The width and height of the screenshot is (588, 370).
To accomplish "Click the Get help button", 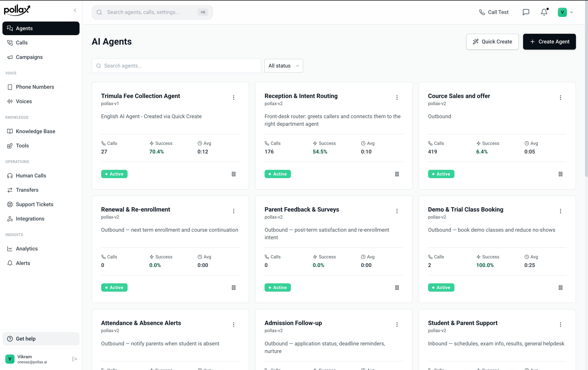I will tap(41, 339).
